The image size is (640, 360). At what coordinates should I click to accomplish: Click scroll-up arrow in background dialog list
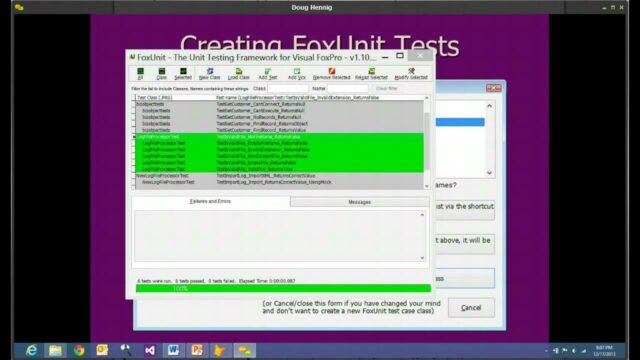point(489,106)
